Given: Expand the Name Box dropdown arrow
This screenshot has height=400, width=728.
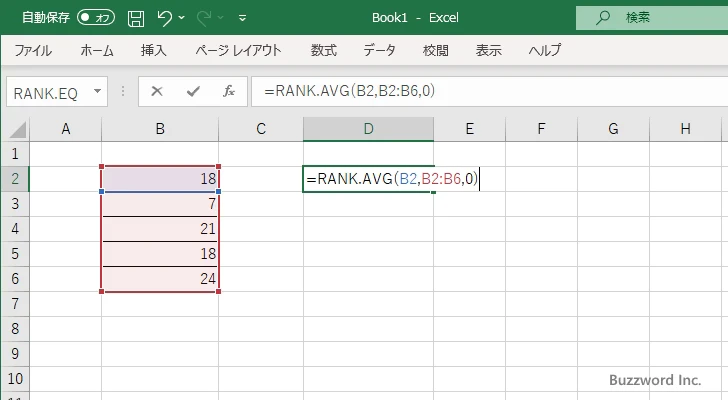Looking at the screenshot, I should (x=97, y=91).
